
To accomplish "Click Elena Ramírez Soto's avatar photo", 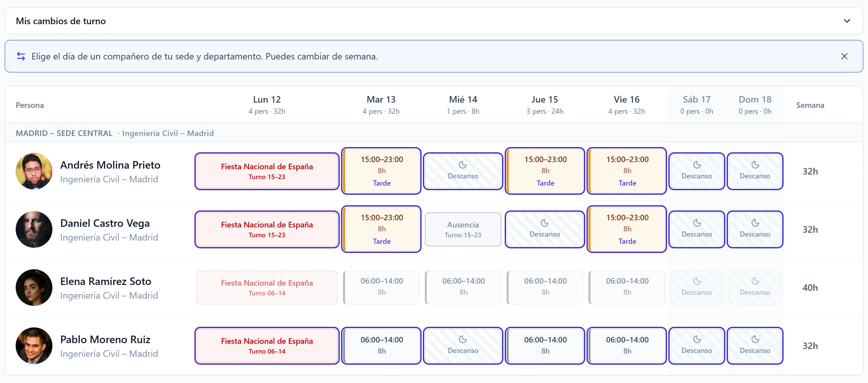I will [34, 288].
